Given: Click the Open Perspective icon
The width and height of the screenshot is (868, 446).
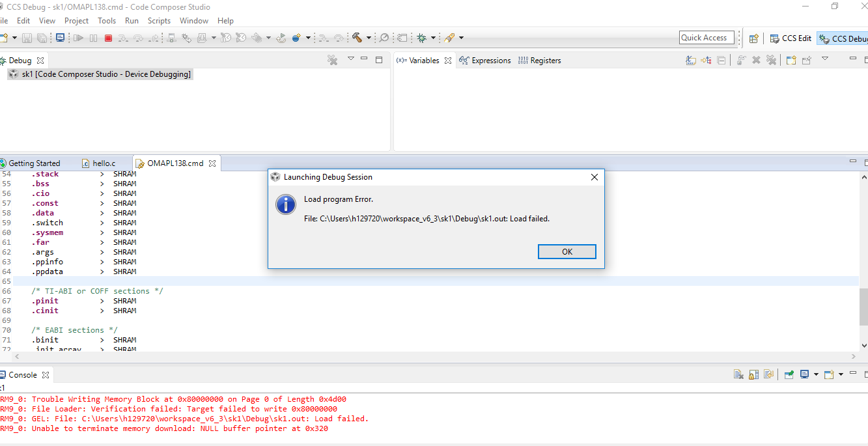Looking at the screenshot, I should [x=753, y=38].
